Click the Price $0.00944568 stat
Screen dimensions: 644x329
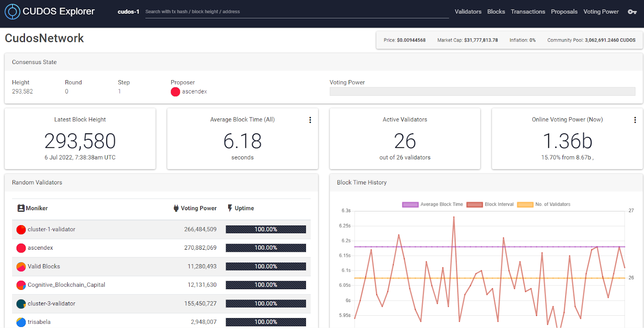(x=405, y=40)
